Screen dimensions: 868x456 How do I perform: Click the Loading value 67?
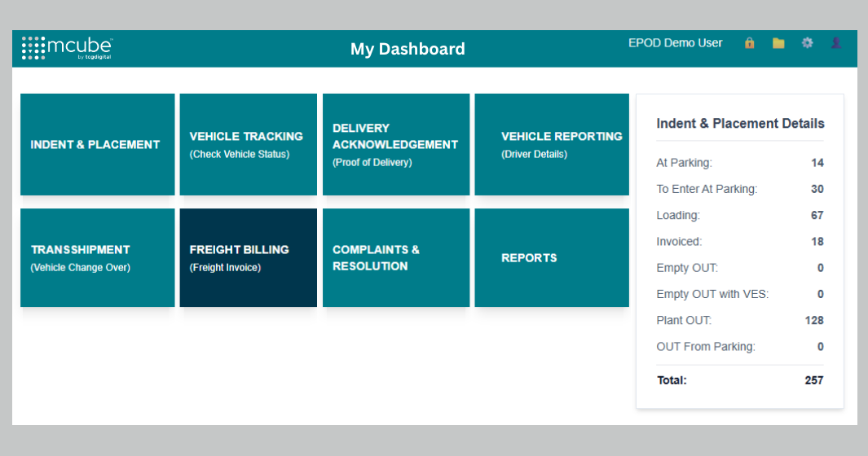[817, 215]
